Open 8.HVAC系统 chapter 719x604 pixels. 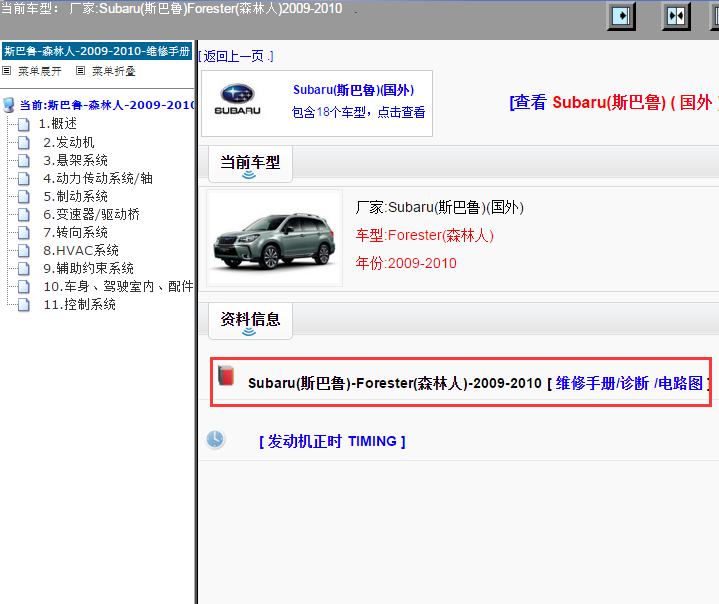click(x=81, y=250)
